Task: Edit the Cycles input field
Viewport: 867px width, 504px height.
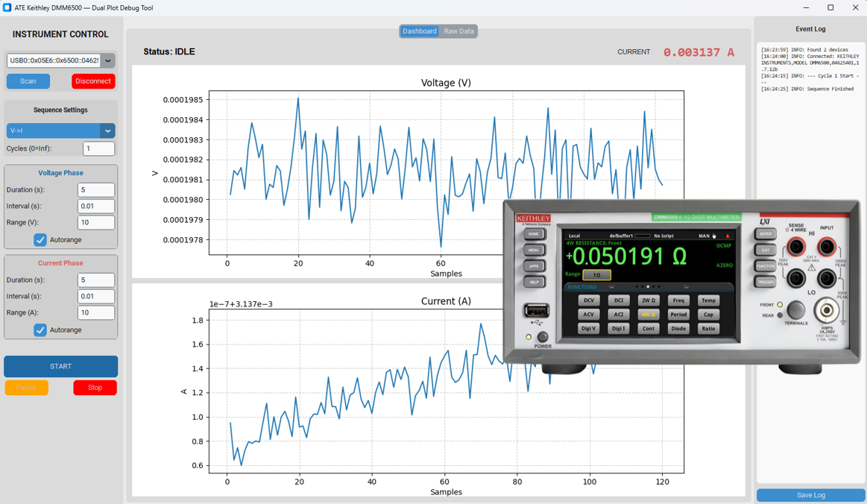Action: 99,148
